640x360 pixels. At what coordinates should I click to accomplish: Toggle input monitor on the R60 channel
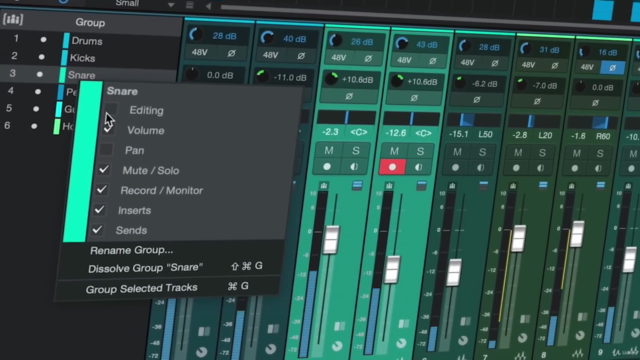click(x=598, y=168)
